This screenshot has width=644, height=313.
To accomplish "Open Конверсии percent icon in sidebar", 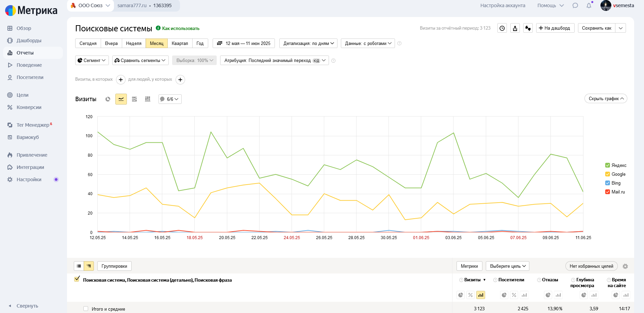I will (10, 107).
